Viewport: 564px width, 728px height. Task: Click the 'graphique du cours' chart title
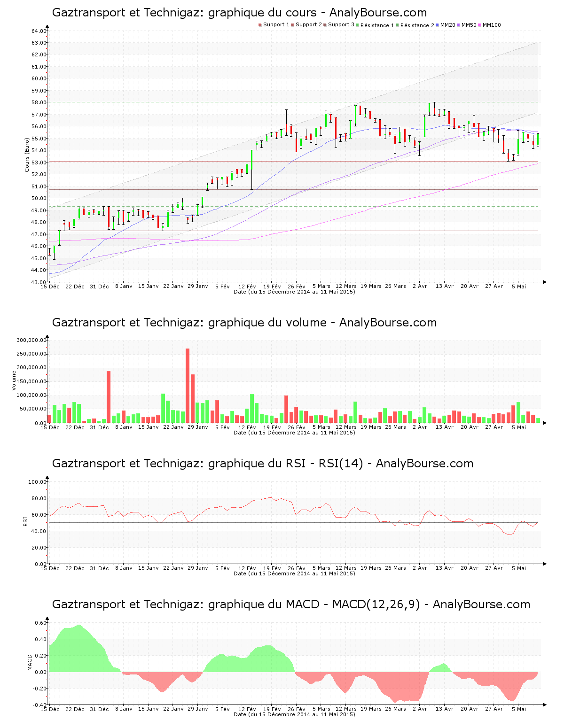239,13
